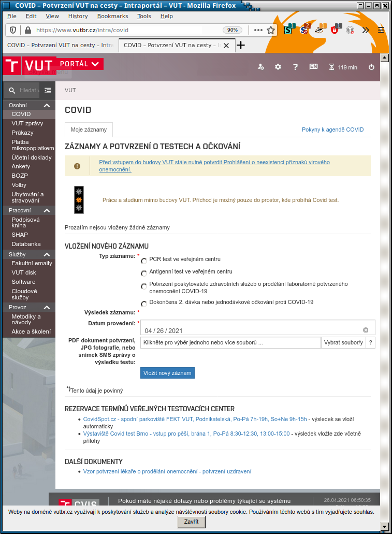
Task: Open the Bookmarks menu
Action: point(112,16)
